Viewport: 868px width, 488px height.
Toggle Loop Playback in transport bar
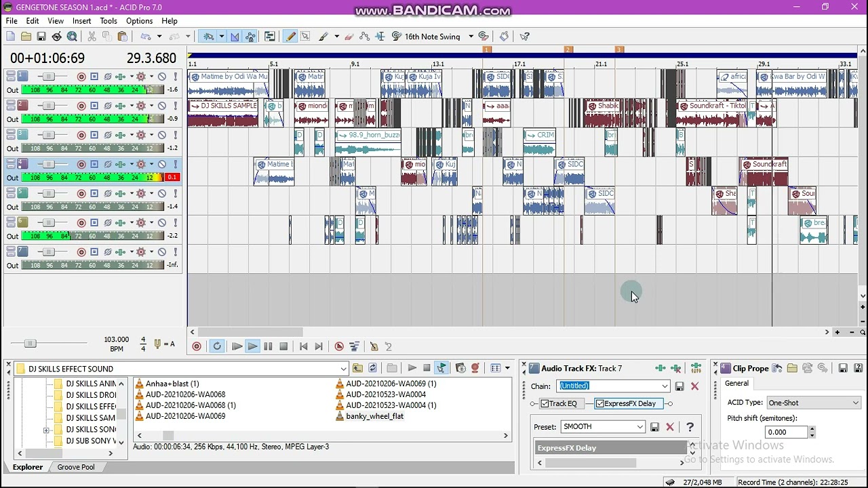click(x=217, y=346)
